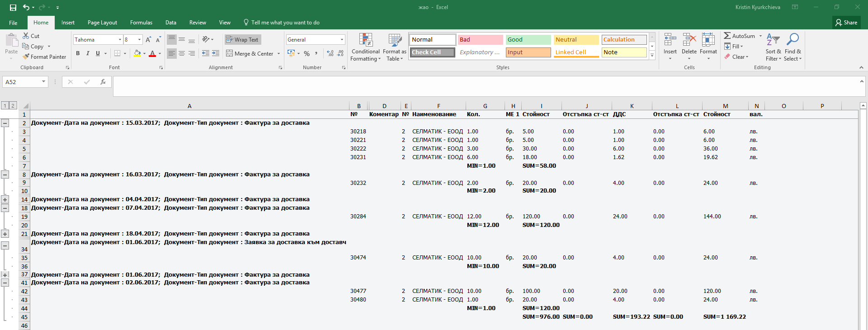Click Share button
The height and width of the screenshot is (330, 868).
(x=846, y=23)
